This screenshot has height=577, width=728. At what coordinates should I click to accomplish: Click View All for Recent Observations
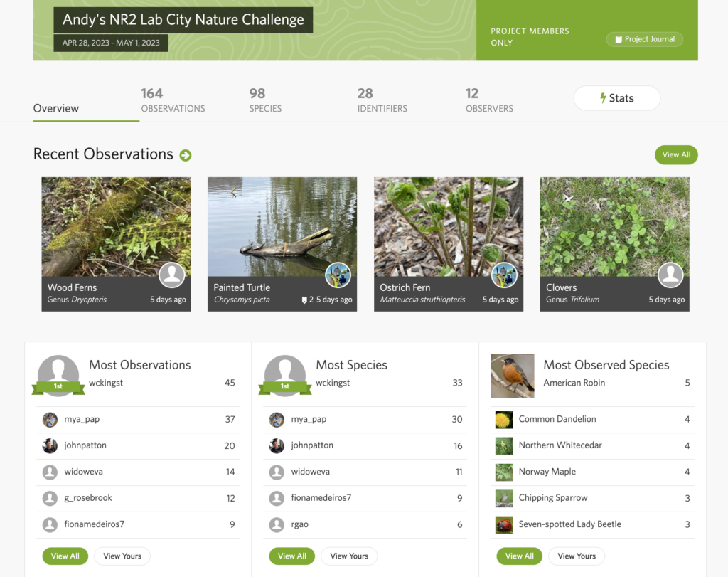675,154
